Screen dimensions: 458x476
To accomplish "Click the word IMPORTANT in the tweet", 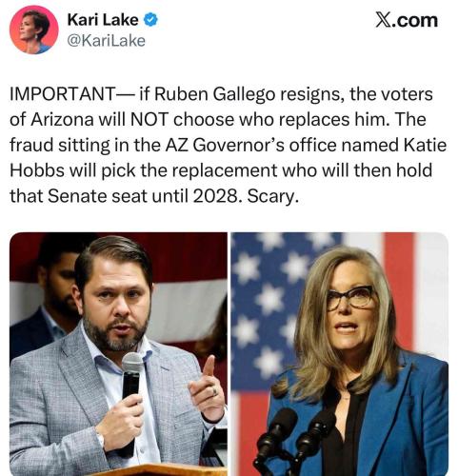I will click(x=63, y=94).
